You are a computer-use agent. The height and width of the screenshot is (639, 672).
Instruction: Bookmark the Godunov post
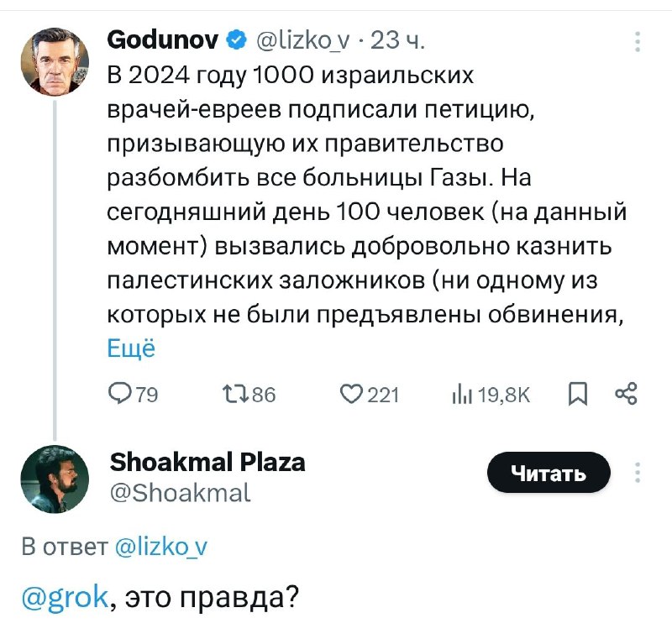(579, 394)
